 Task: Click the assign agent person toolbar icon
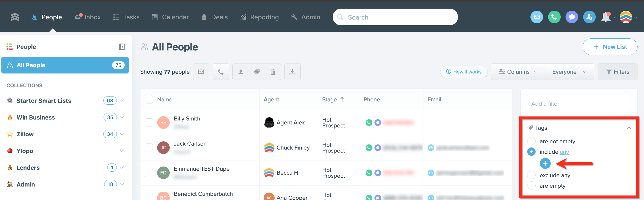tap(241, 72)
